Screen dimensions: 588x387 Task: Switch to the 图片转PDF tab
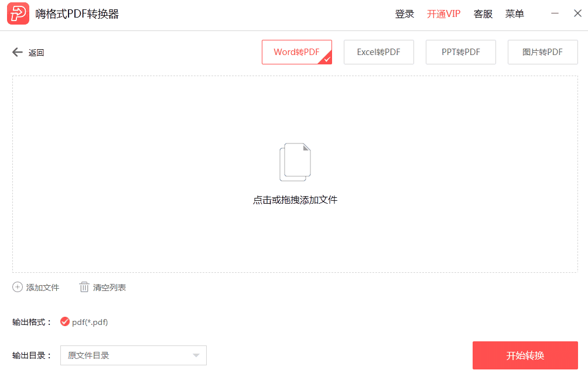pos(542,52)
